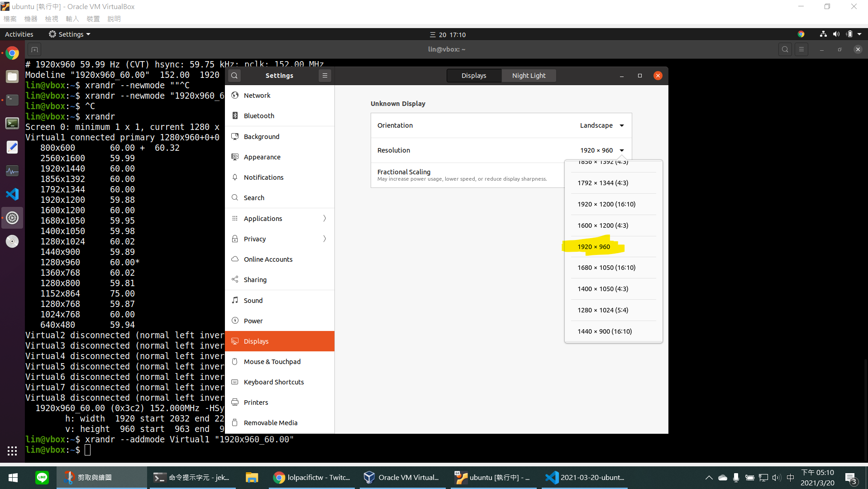Choose 1680 × 1050 (16:10) resolution
Screen dimensions: 868x489
(x=614, y=268)
